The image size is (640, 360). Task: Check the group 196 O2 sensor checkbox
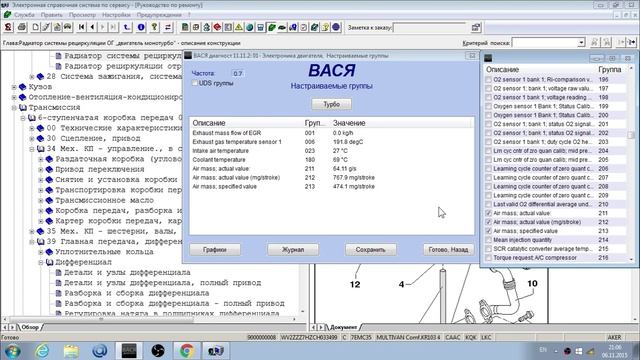click(x=488, y=80)
